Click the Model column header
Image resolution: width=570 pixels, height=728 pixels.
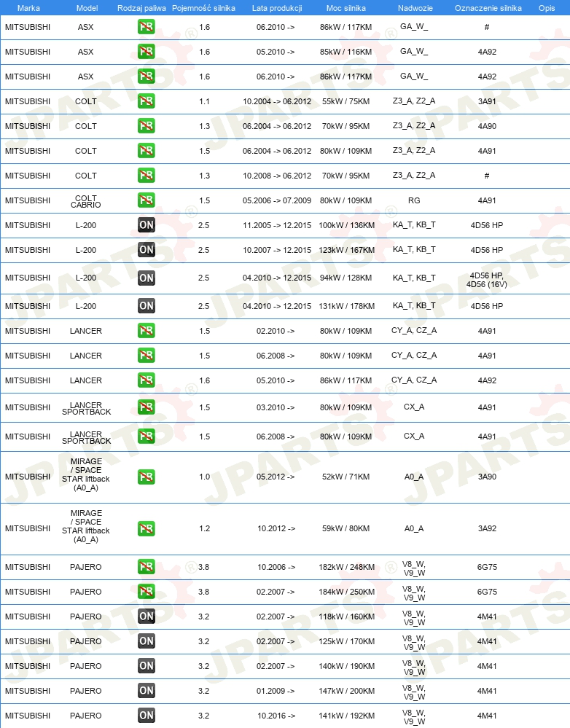click(87, 8)
